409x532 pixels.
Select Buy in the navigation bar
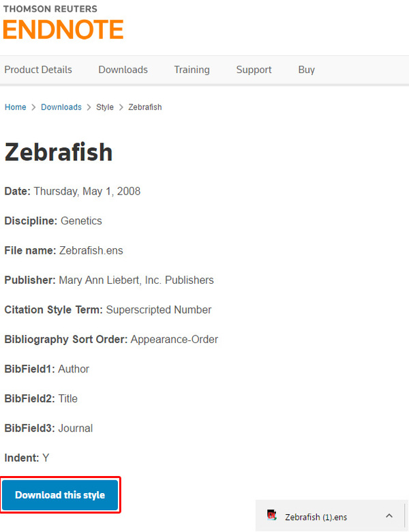click(306, 70)
